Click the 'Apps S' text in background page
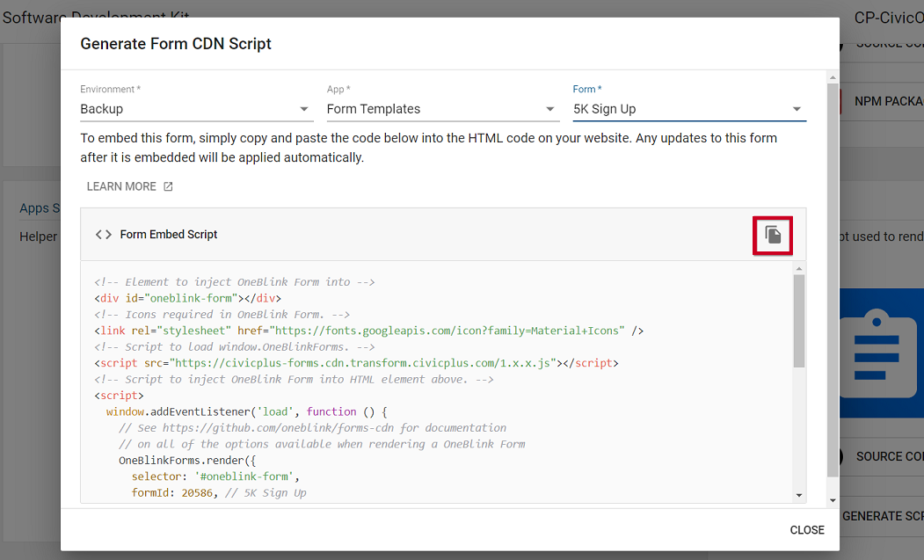The height and width of the screenshot is (560, 924). click(40, 208)
